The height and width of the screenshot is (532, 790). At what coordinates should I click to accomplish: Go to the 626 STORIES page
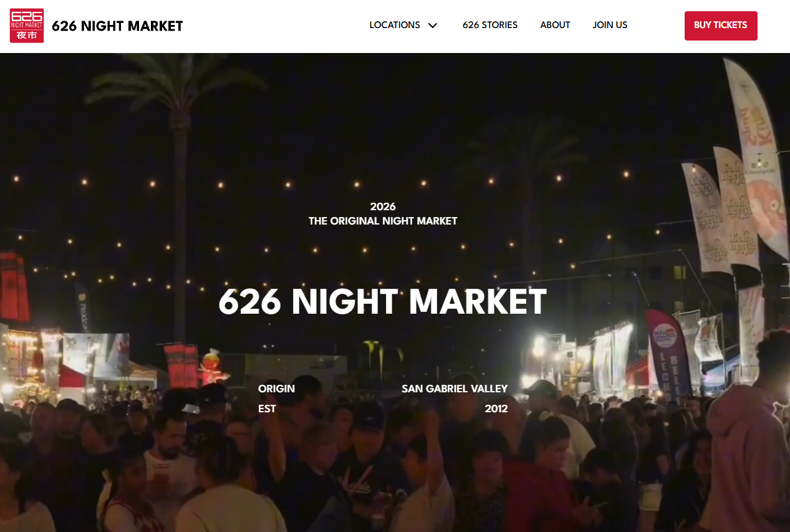coord(490,25)
